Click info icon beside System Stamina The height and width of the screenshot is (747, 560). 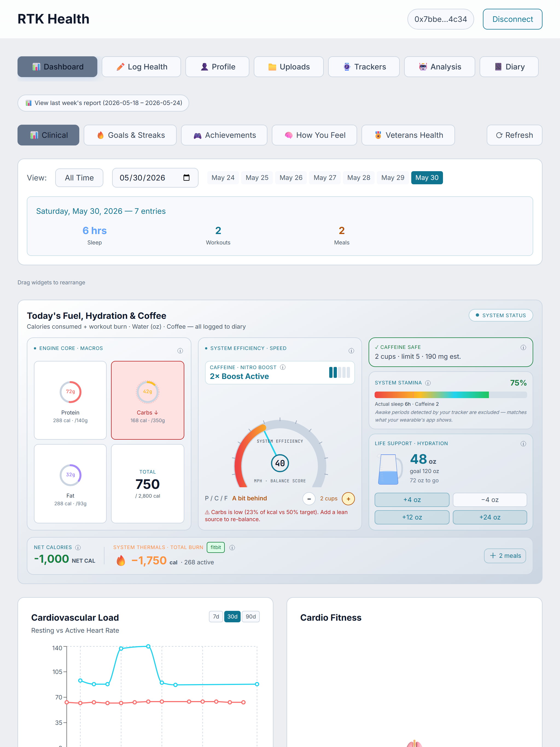pos(428,383)
